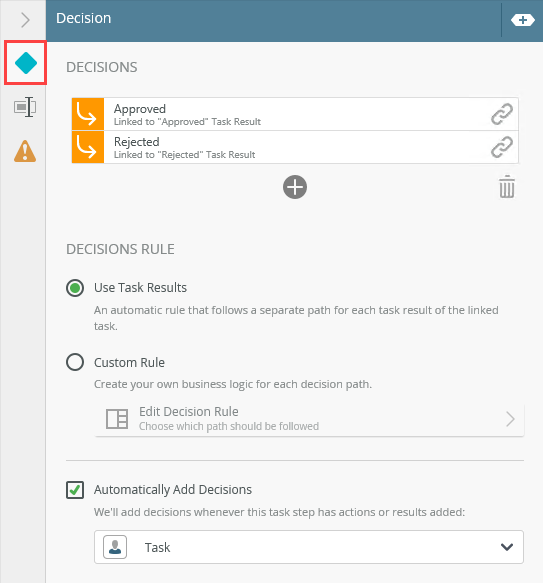
Task: Open the Errors warning triangle tab
Action: (25, 151)
